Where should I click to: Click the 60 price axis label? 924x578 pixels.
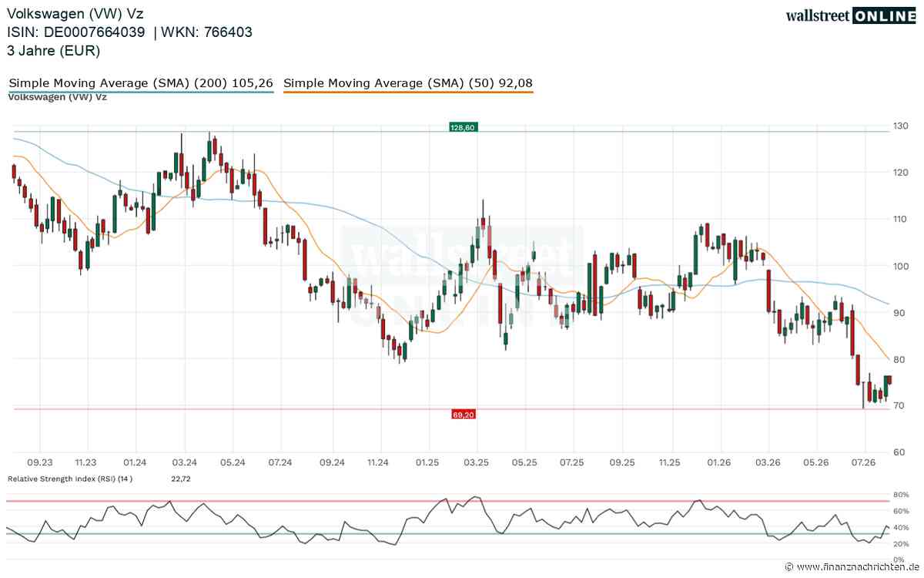pyautogui.click(x=899, y=452)
